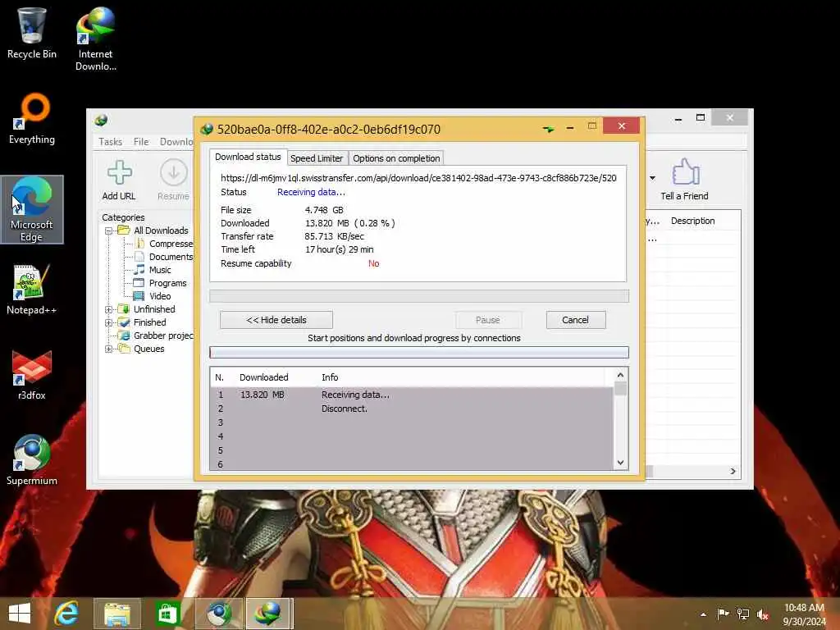Viewport: 840px width, 630px height.
Task: Open Windows Start button
Action: click(20, 614)
